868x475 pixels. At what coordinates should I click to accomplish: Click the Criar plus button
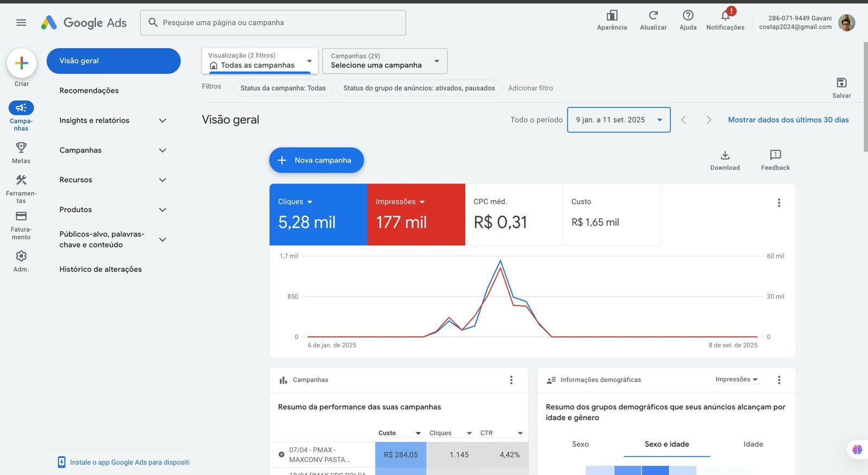tap(22, 63)
